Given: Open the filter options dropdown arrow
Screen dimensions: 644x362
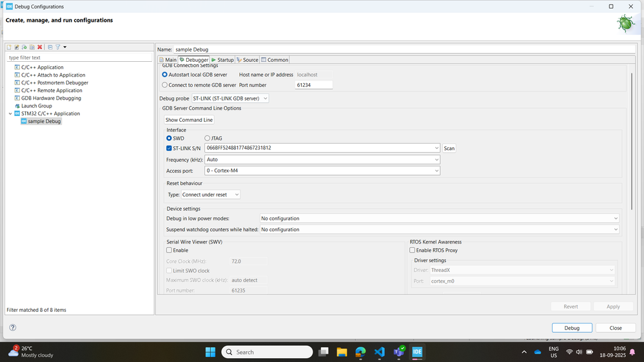Looking at the screenshot, I should pyautogui.click(x=65, y=47).
